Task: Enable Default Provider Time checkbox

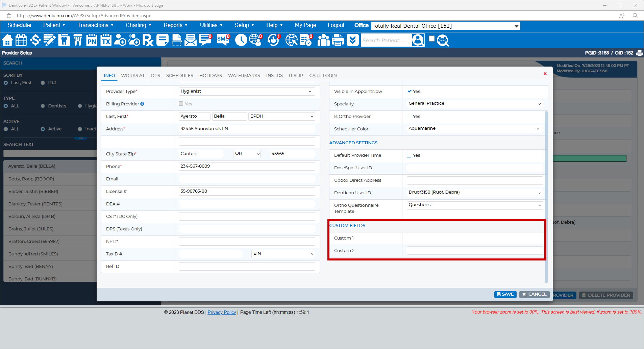Action: click(409, 155)
